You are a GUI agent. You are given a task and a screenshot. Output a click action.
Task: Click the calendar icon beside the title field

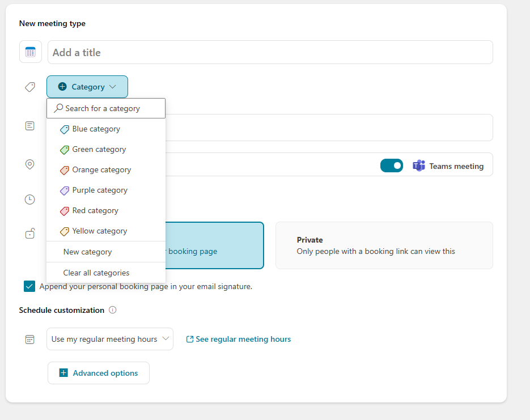coord(30,52)
